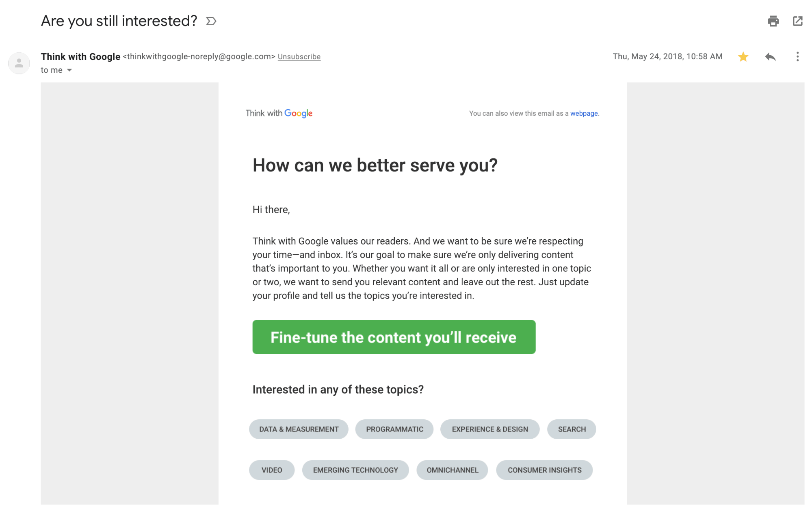Select the VIDEO topic tag
The width and height of the screenshot is (812, 505).
coord(272,470)
